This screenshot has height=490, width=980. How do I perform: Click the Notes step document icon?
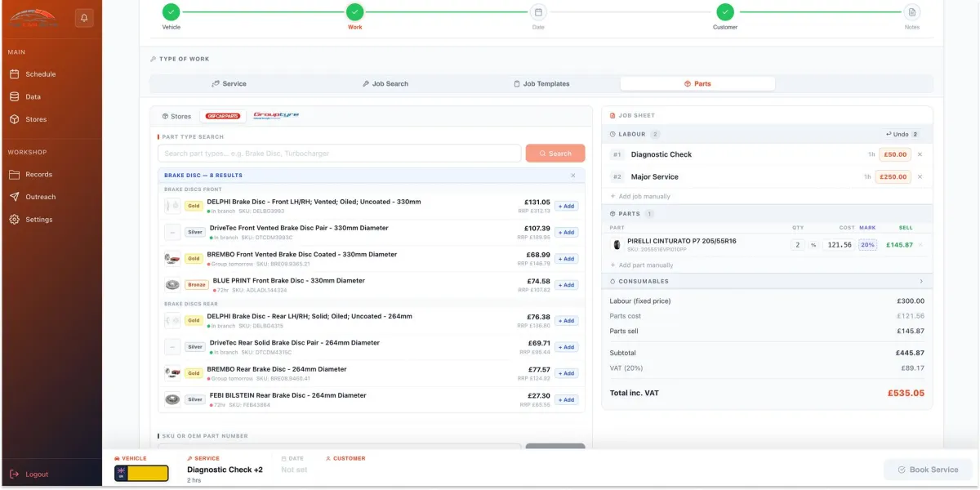point(912,11)
